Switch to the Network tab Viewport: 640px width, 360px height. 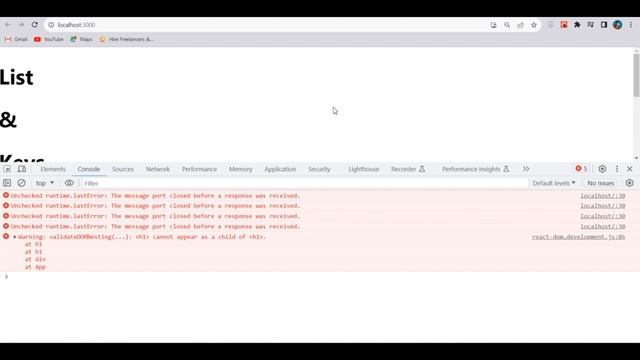coord(158,169)
